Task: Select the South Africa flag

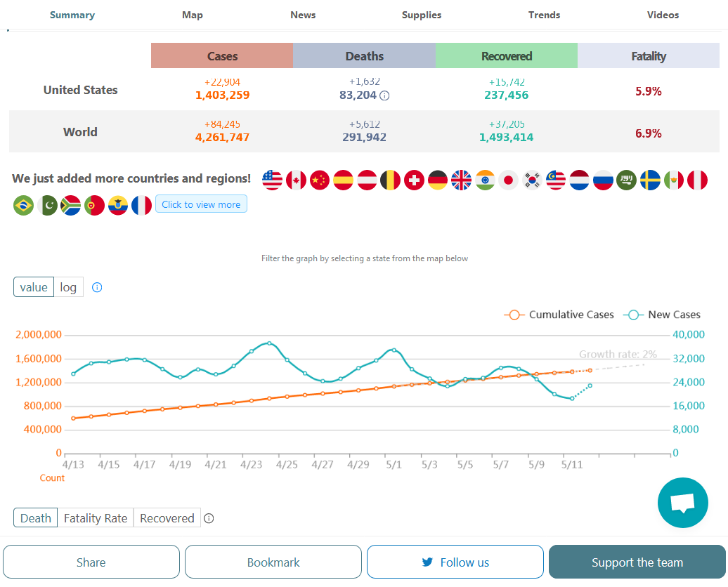Action: 70,206
